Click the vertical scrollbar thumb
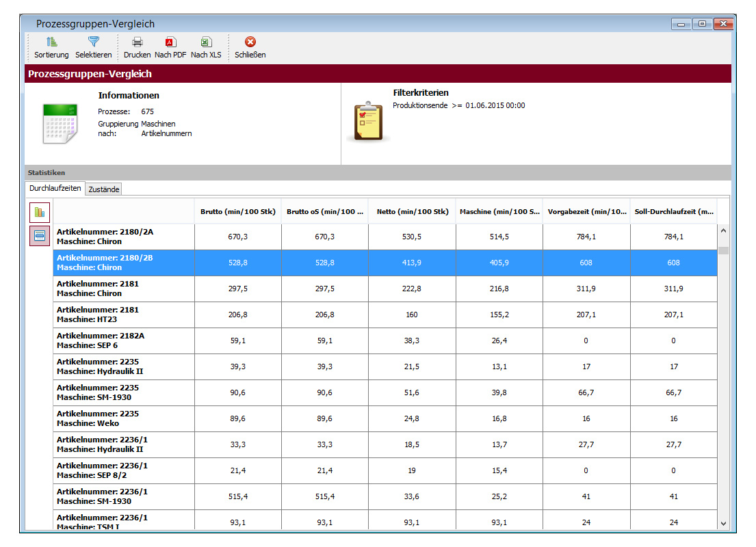 click(723, 250)
